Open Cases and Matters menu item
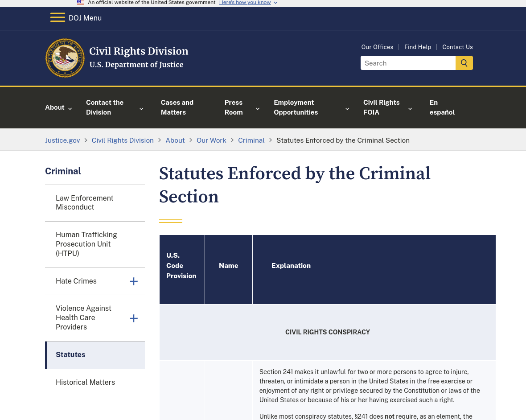The width and height of the screenshot is (526, 420). (x=177, y=107)
